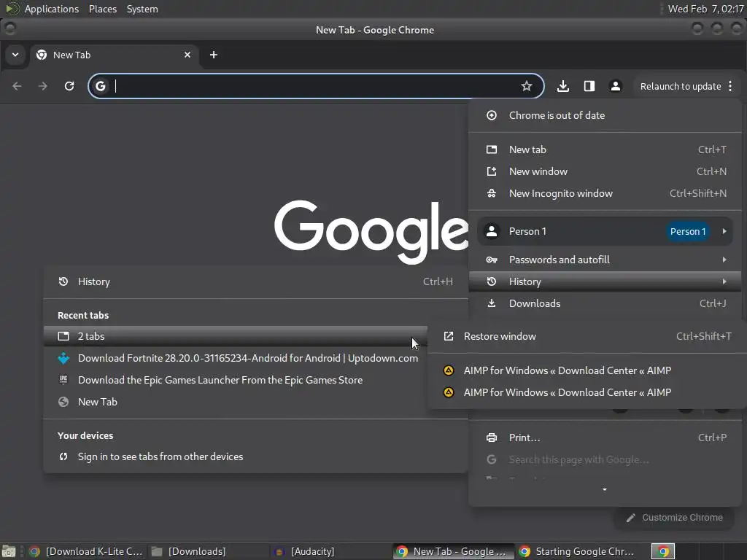Choose Print from Chrome menu

coord(605,437)
